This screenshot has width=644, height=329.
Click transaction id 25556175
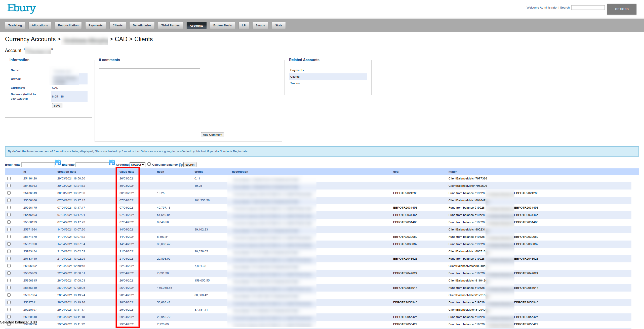pos(30,208)
